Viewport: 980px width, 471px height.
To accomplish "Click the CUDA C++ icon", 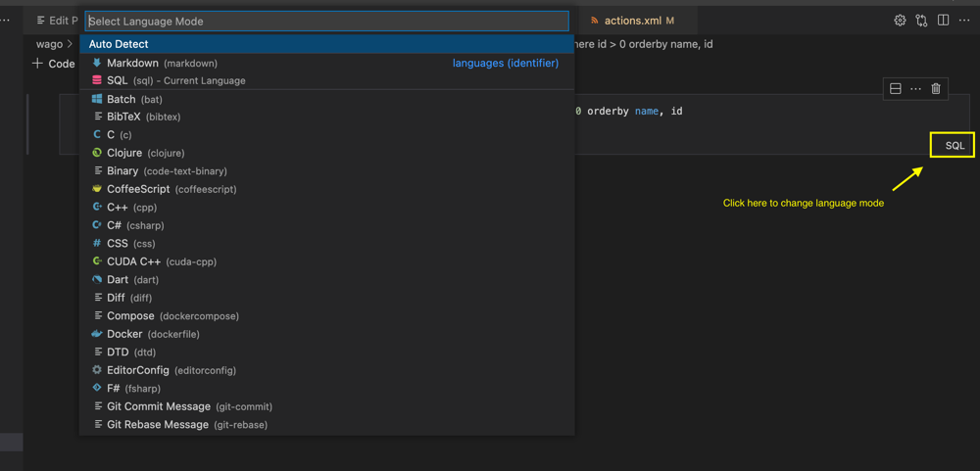I will (x=97, y=261).
